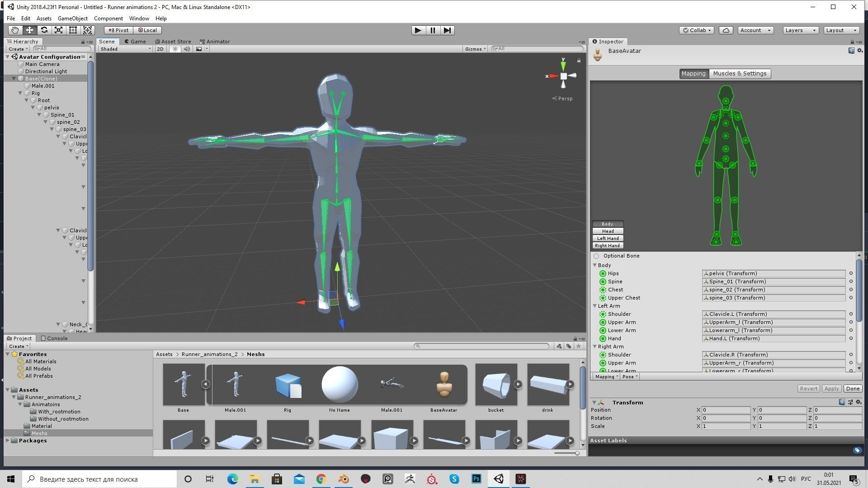Screen dimensions: 868x488
Task: Click the Apply button
Action: coord(831,389)
